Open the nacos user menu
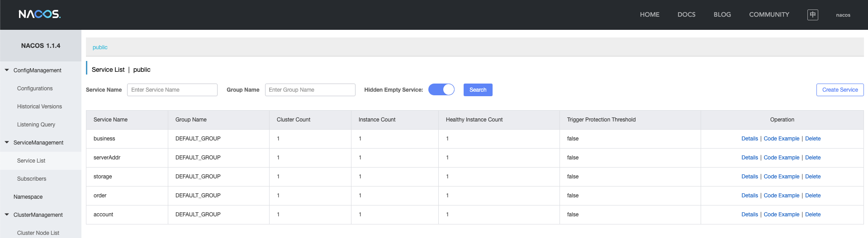This screenshot has height=238, width=868. [843, 15]
